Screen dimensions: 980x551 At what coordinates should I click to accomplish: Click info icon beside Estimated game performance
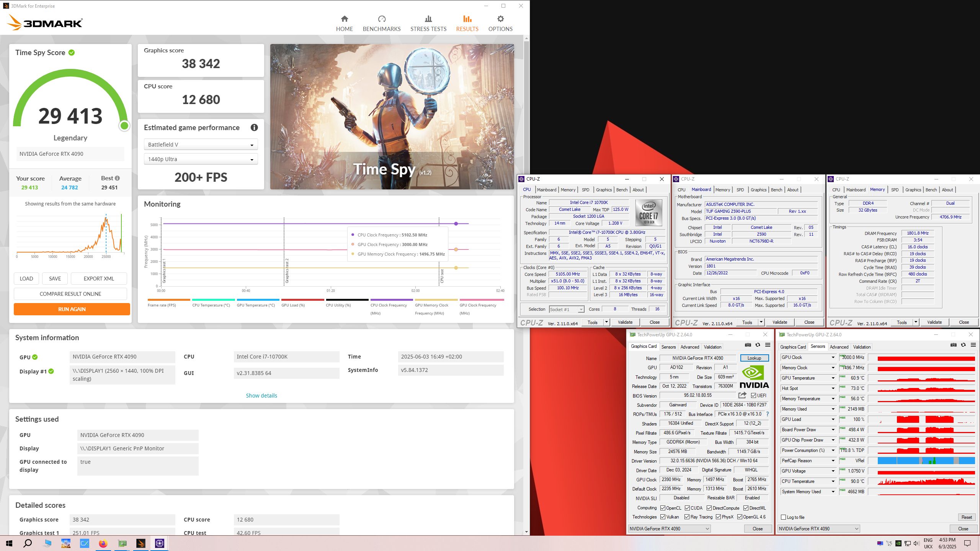click(x=254, y=127)
